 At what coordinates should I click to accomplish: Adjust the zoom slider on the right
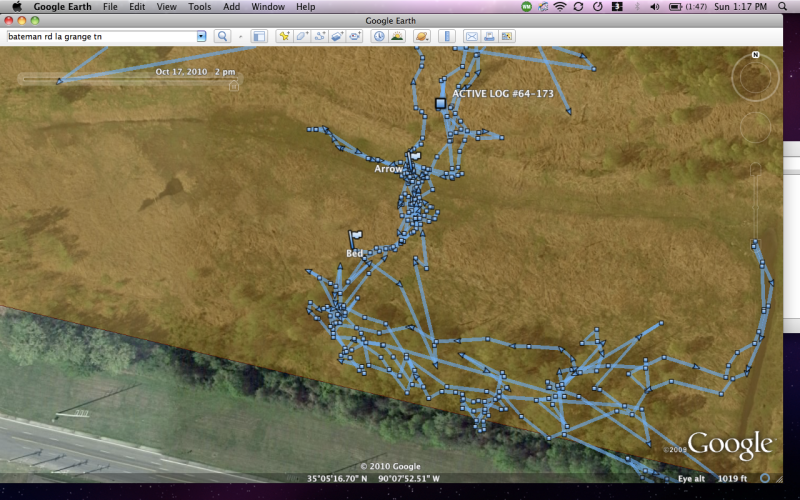tap(755, 207)
